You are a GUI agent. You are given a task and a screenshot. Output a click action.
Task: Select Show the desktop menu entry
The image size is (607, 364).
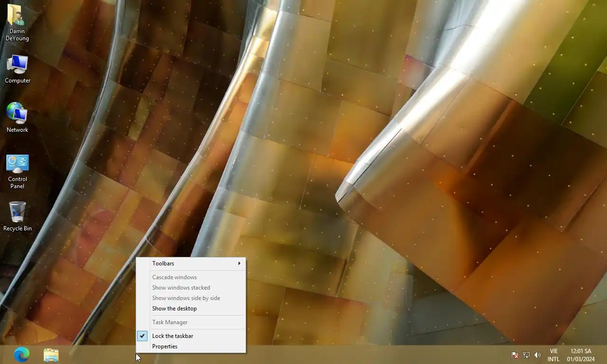click(x=191, y=309)
